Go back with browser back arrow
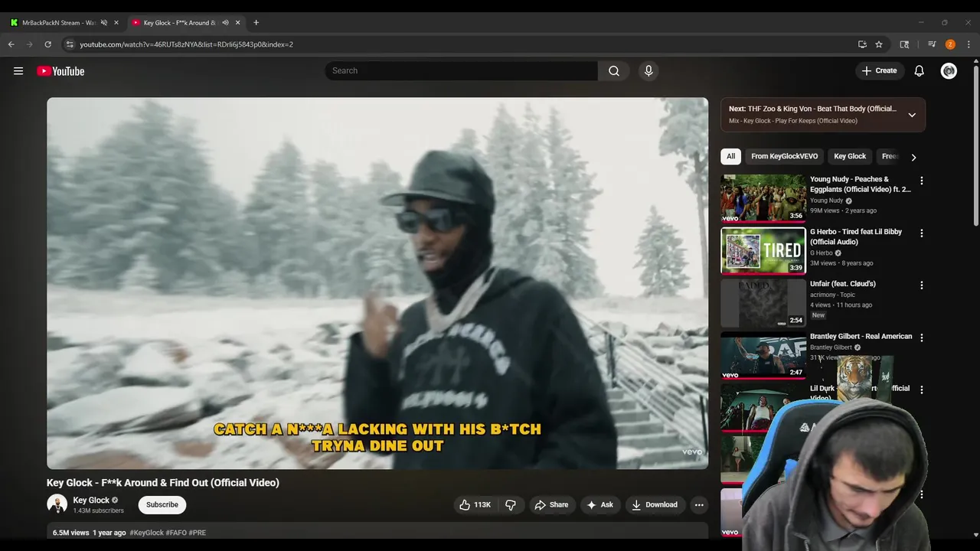 tap(11, 44)
